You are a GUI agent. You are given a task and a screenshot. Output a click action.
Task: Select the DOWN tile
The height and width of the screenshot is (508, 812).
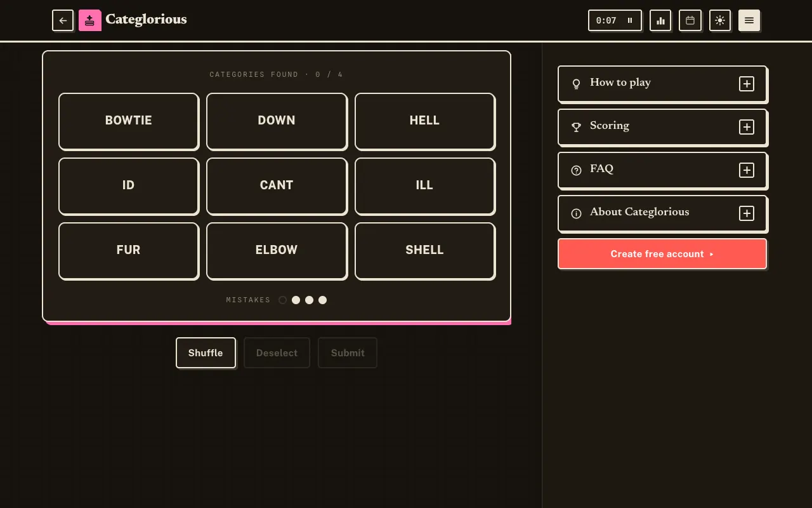[277, 121]
